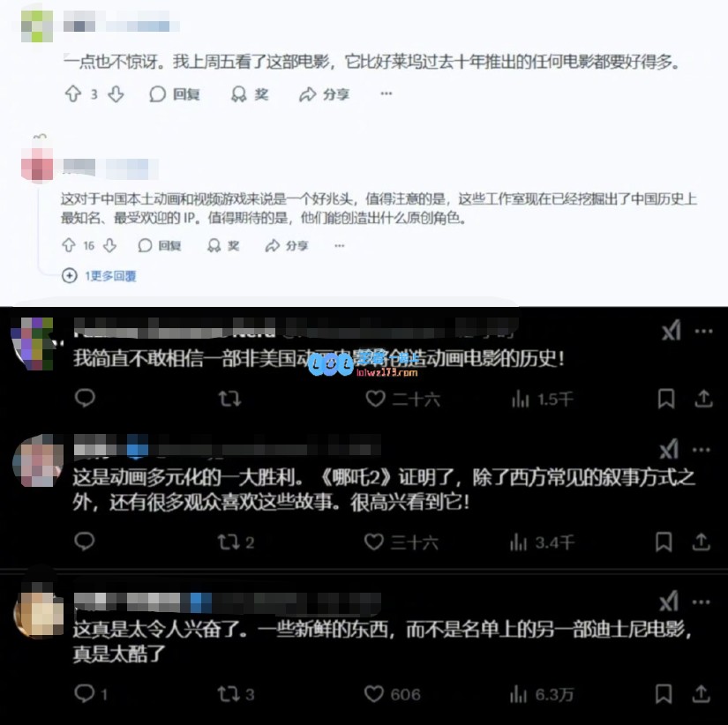728x725 pixels.
Task: Click 回复 under the 16-vote comment
Action: click(159, 245)
